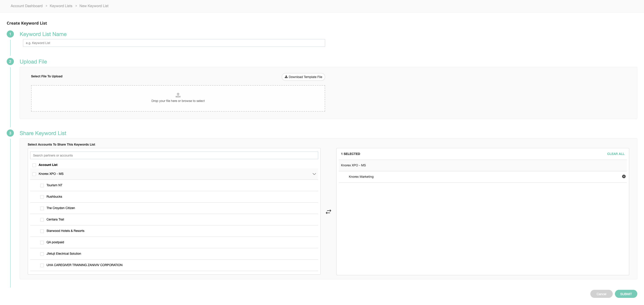Enable the Starwood Hotels & Resorts checkbox
Image resolution: width=644 pixels, height=305 pixels.
coord(42,231)
